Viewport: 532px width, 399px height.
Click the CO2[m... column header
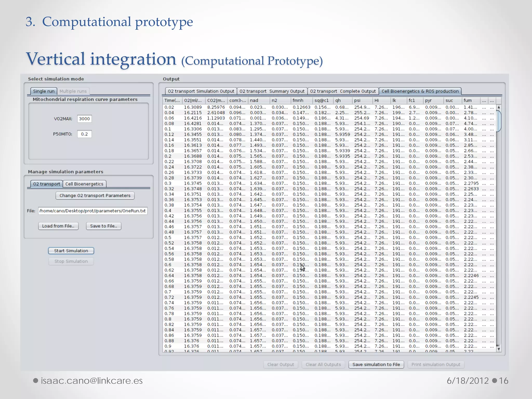pos(216,101)
